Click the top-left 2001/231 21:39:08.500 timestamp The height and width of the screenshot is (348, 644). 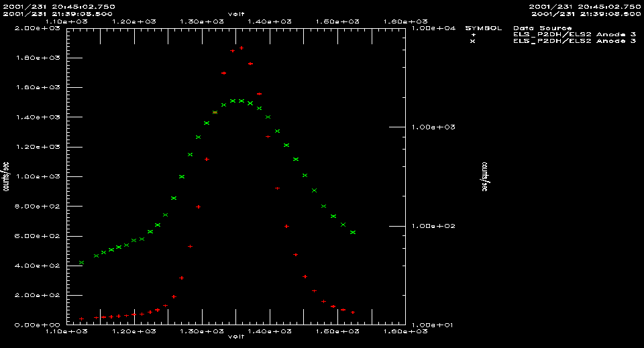click(x=58, y=14)
